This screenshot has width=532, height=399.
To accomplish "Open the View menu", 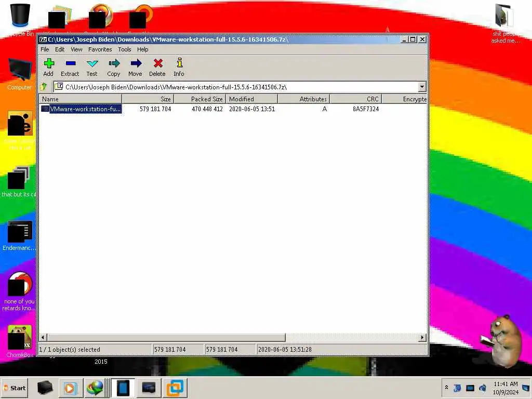I will 76,49.
